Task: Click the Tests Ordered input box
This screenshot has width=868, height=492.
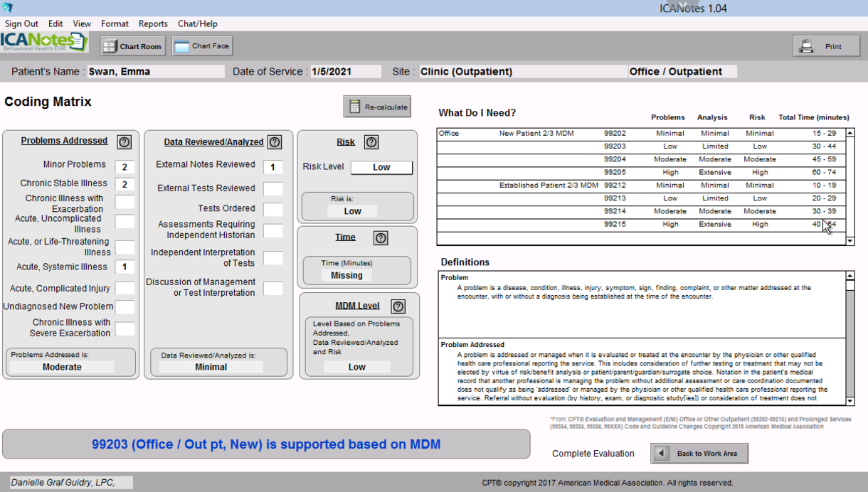Action: point(272,209)
